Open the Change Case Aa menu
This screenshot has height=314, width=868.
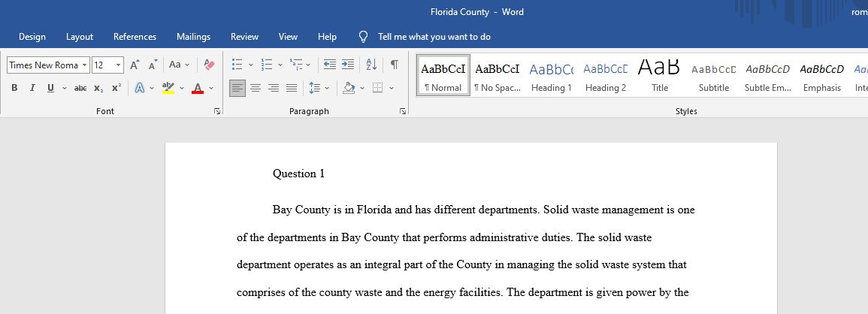pyautogui.click(x=179, y=65)
